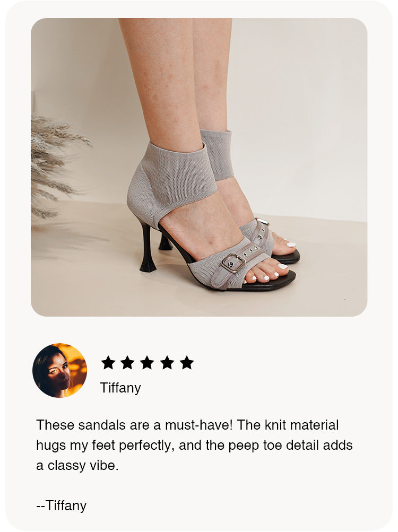Viewport: 398px width, 532px height.
Task: Click the text line 'a classy vibe.'
Action: [77, 465]
